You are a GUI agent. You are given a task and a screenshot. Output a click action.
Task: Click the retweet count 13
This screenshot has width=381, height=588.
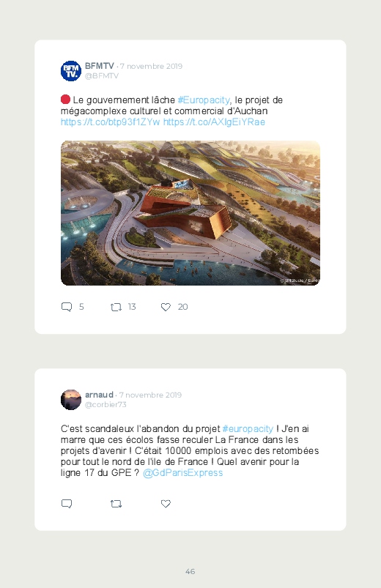click(x=132, y=307)
